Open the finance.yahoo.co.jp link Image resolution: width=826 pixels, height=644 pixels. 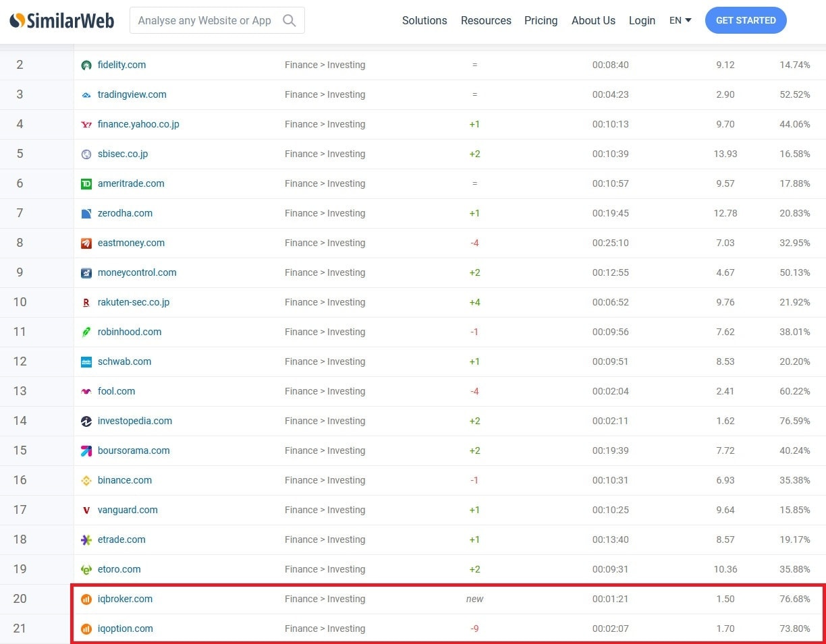pos(138,124)
